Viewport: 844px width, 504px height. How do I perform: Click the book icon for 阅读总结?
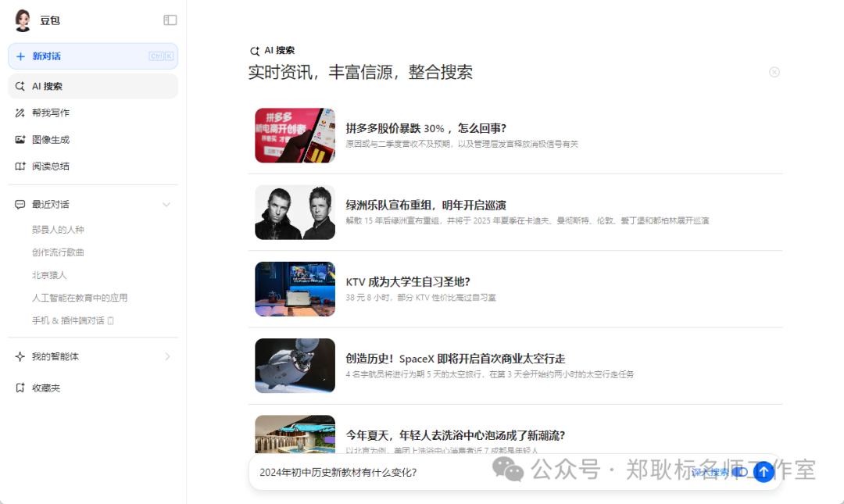[20, 166]
